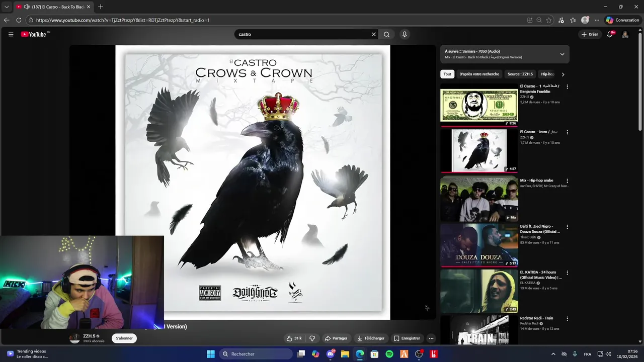Subscribe with S'abonner button
The width and height of the screenshot is (644, 362).
tap(124, 338)
